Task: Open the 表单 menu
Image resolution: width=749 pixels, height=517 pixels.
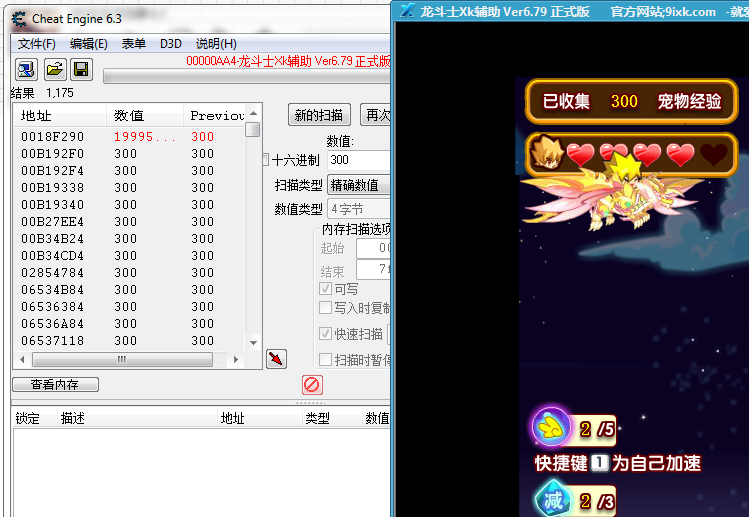Action: click(x=133, y=44)
